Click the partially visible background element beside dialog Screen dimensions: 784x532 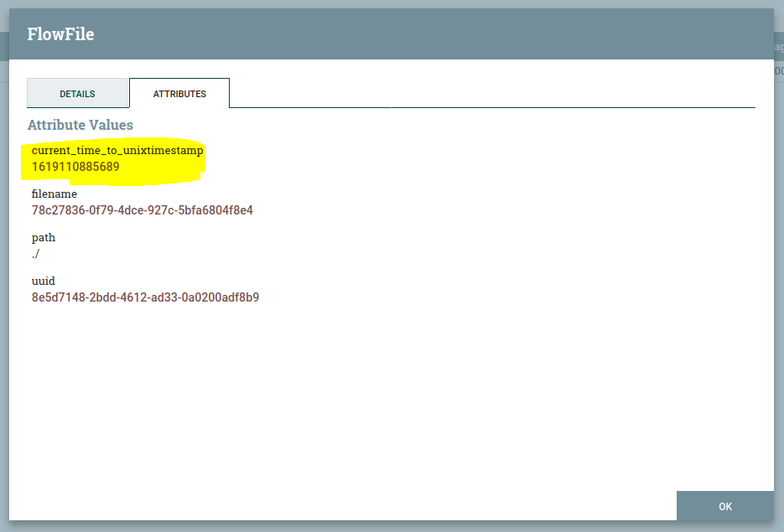[x=778, y=47]
